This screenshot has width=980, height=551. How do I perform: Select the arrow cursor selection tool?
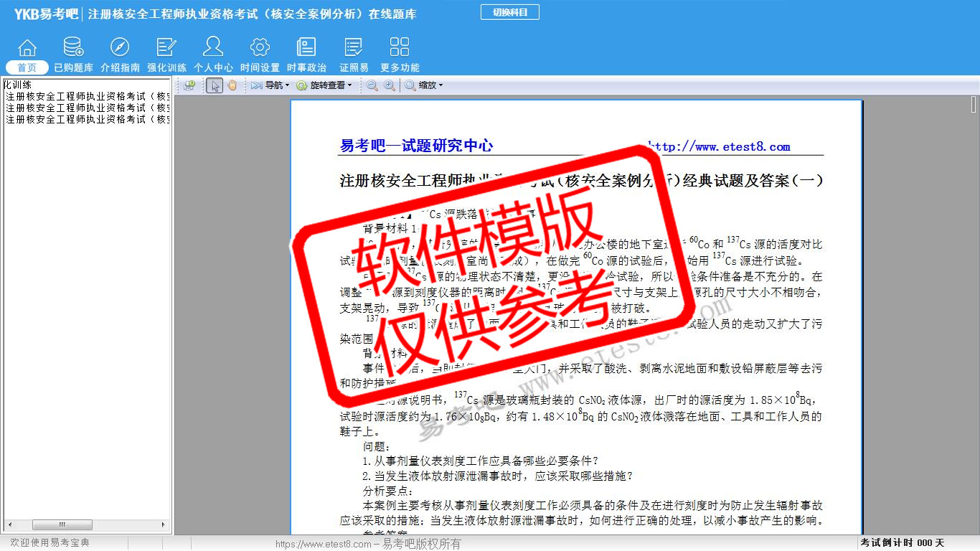(215, 85)
